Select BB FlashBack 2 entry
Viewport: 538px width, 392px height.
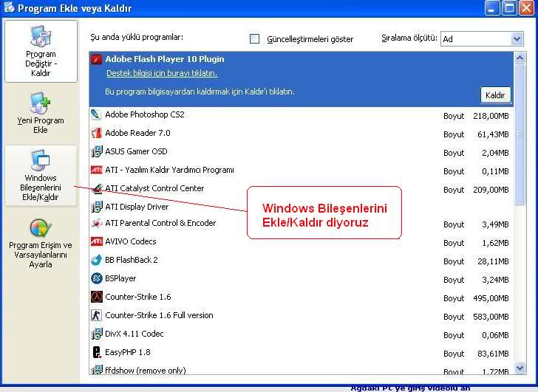(302, 261)
